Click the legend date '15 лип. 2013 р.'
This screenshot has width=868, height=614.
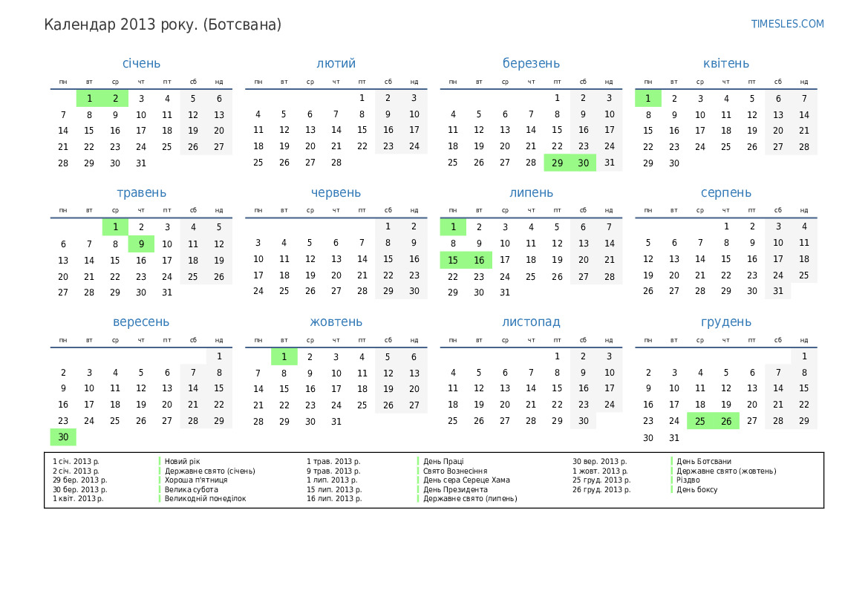tap(334, 489)
